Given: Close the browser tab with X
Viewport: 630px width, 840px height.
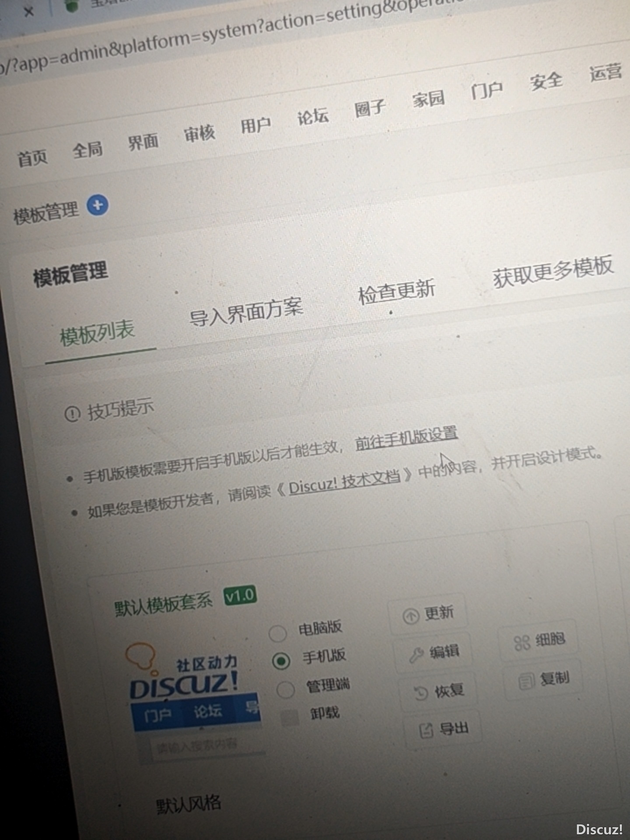Looking at the screenshot, I should (29, 12).
